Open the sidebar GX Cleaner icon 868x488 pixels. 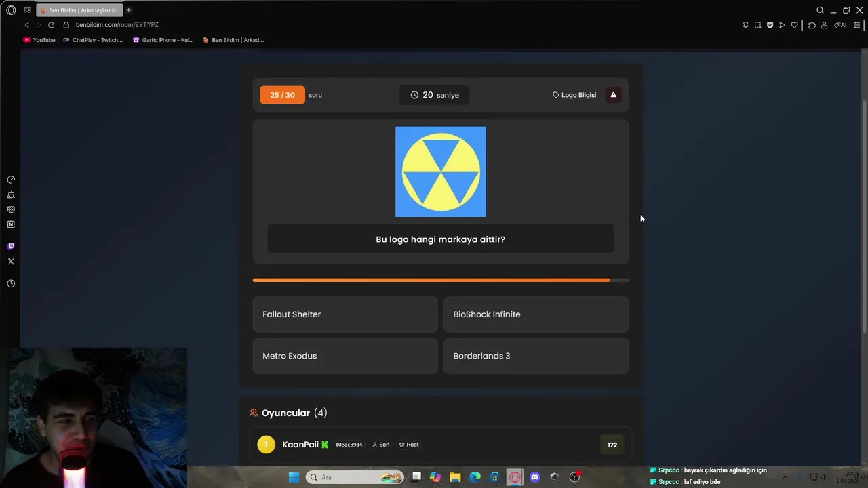11,195
